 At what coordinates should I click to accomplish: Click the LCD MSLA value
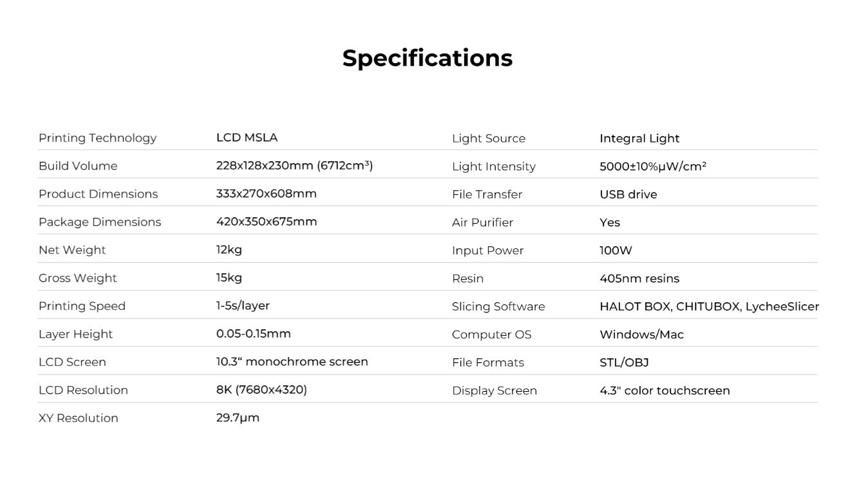[x=247, y=137]
